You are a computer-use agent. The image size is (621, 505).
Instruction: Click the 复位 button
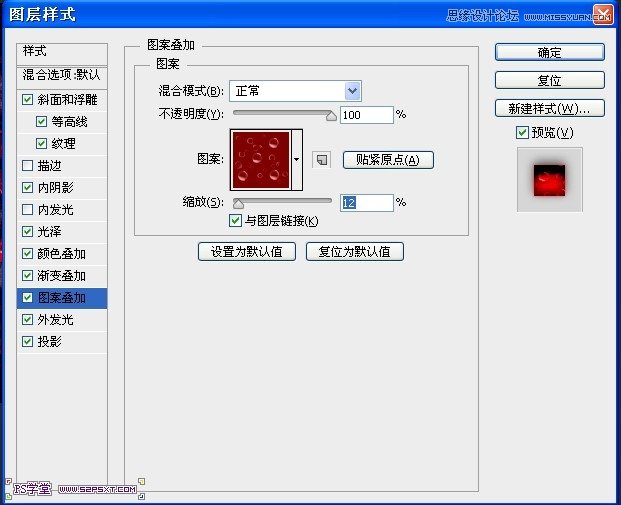(x=550, y=80)
